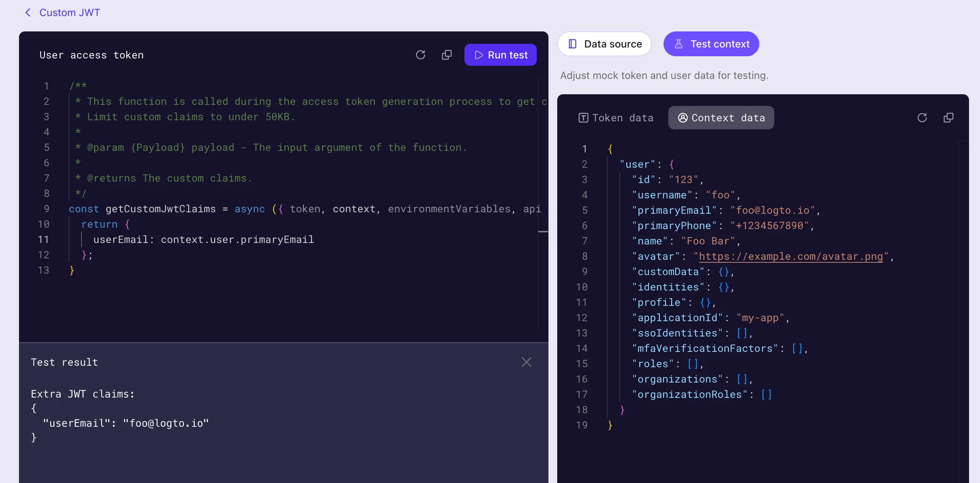Run the custom JWT test
Viewport: 980px width, 483px height.
click(x=500, y=55)
